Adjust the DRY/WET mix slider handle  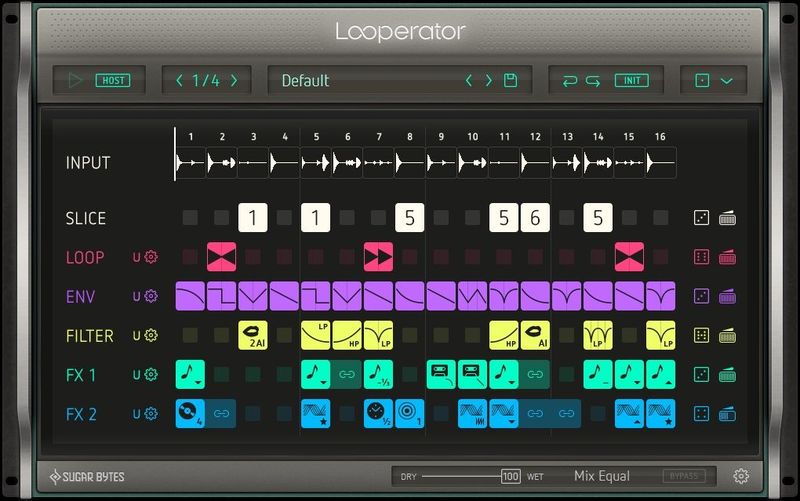(511, 477)
